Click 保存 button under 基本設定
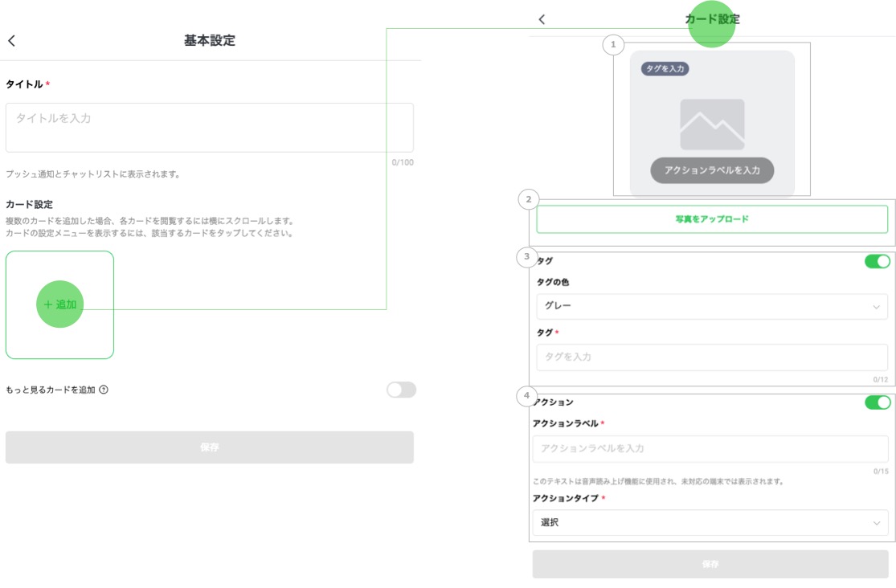Viewport: 896px width, 588px height. coord(210,447)
